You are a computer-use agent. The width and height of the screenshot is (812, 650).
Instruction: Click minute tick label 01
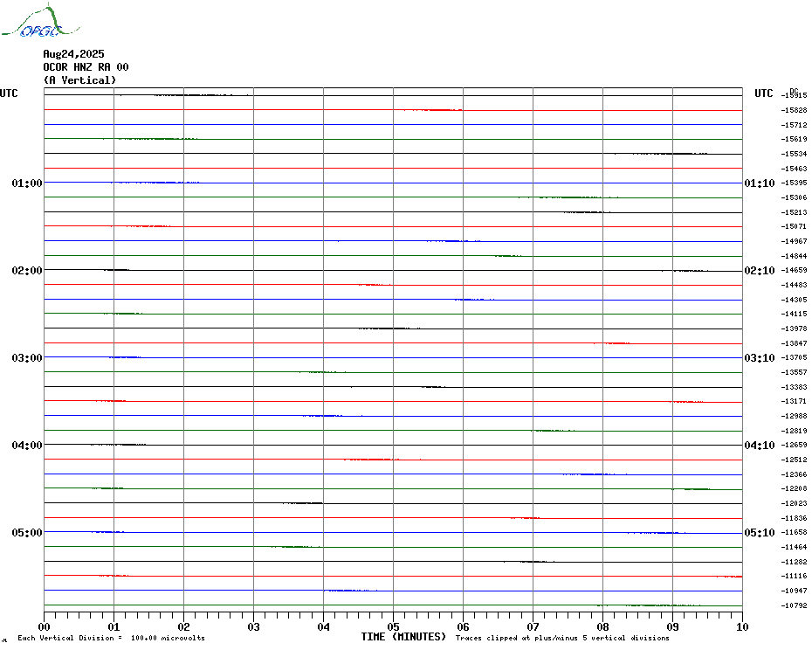(114, 626)
